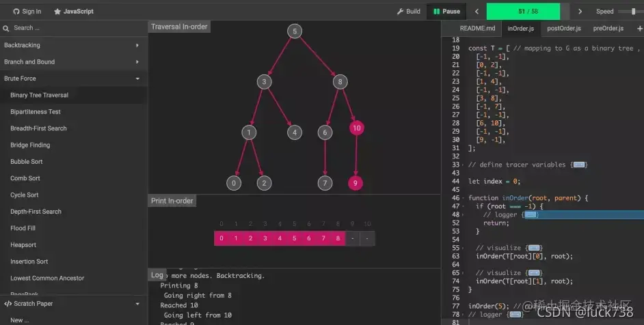The height and width of the screenshot is (325, 644).
Task: Click root tree node 5
Action: click(x=295, y=31)
